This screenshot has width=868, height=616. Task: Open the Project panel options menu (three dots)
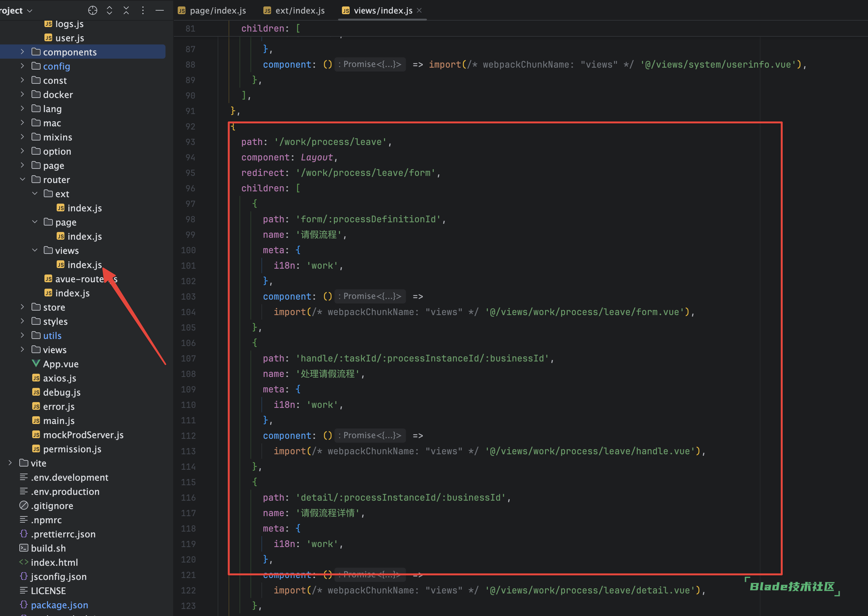click(143, 10)
